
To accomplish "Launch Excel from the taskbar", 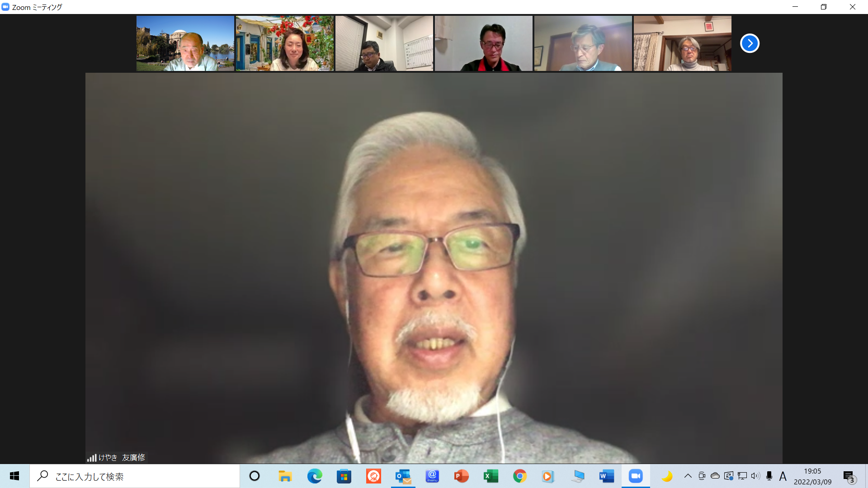I will point(491,476).
